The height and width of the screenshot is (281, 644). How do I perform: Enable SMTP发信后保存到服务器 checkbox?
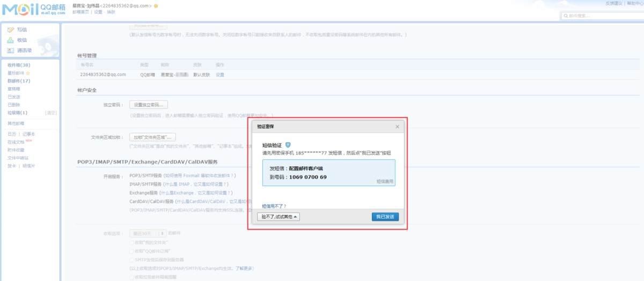click(x=132, y=260)
